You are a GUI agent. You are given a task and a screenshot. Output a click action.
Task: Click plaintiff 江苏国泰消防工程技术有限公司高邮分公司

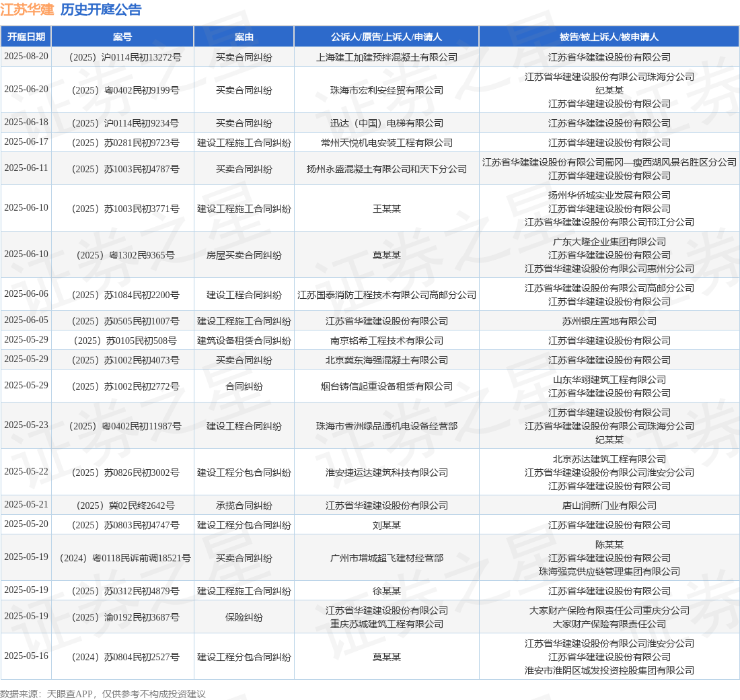tap(387, 295)
